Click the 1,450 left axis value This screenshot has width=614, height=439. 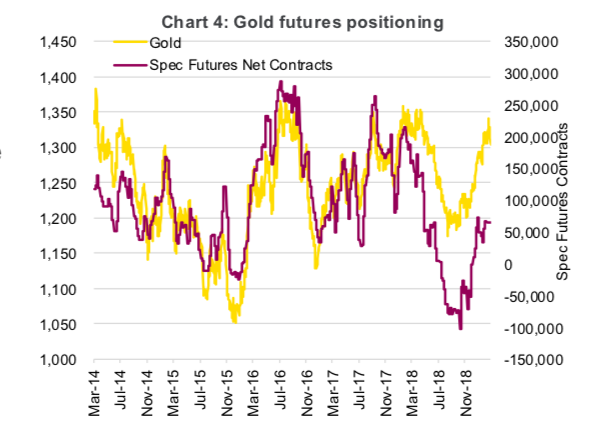click(58, 42)
